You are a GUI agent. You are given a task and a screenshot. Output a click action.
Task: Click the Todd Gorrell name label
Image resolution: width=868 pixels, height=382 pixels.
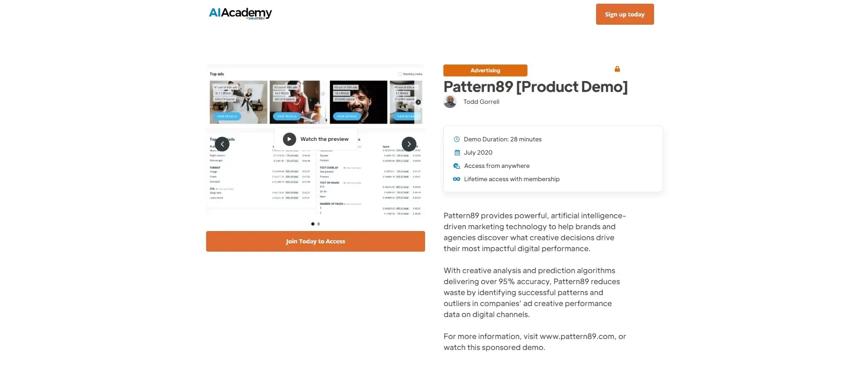pyautogui.click(x=481, y=102)
